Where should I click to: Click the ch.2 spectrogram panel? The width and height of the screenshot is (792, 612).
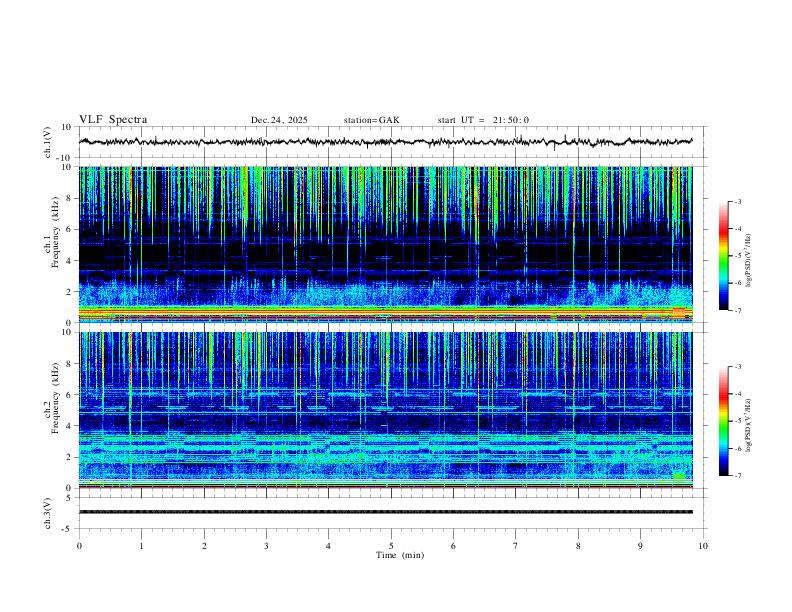385,410
